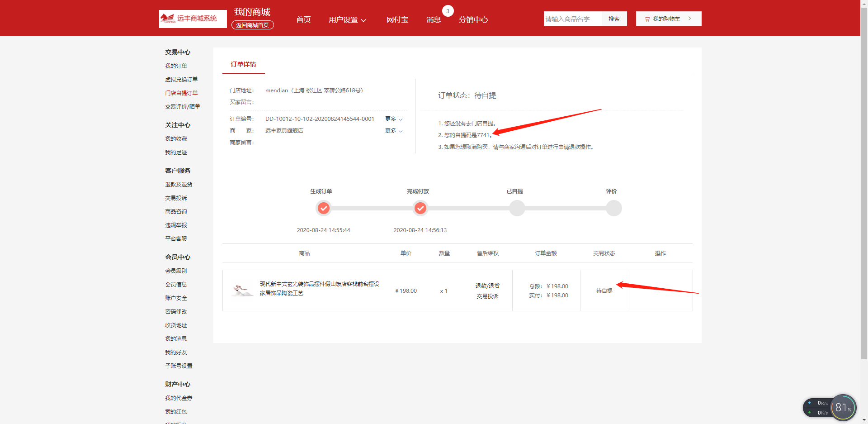This screenshot has height=424, width=868.
Task: Click the 远丰家具旗舰店 merchant name
Action: point(284,131)
